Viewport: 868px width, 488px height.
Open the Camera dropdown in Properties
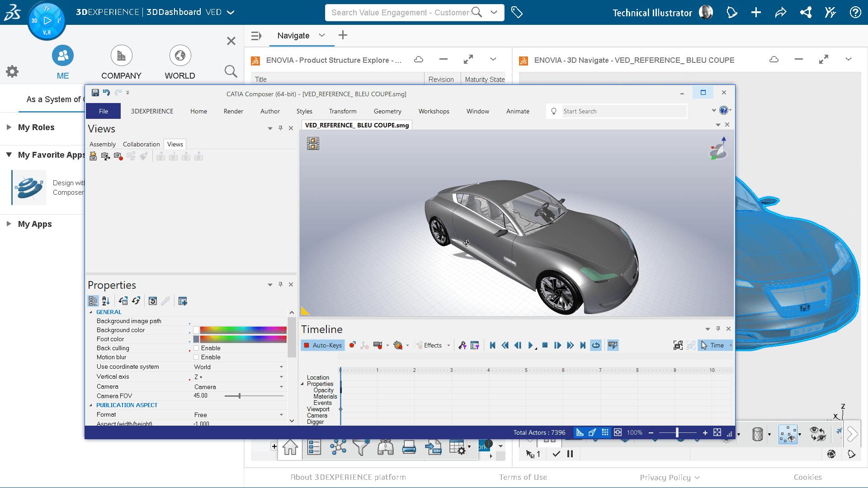pos(281,386)
